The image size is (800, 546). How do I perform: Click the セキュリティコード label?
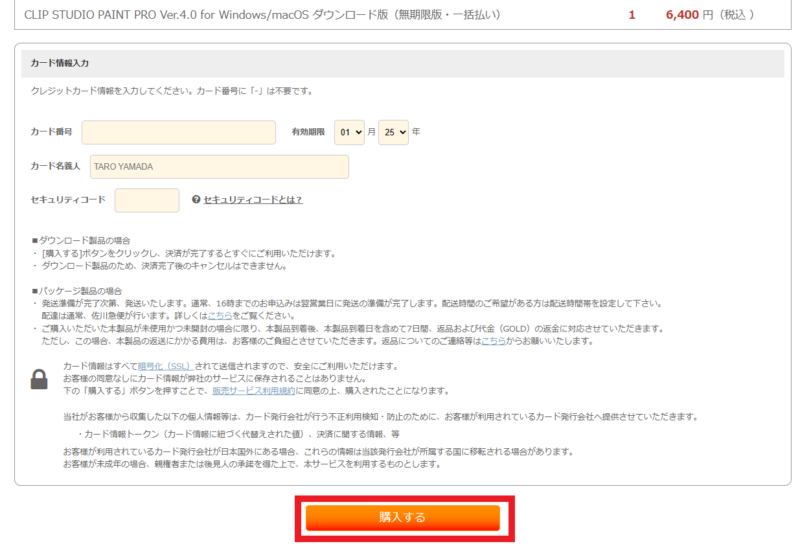click(68, 200)
